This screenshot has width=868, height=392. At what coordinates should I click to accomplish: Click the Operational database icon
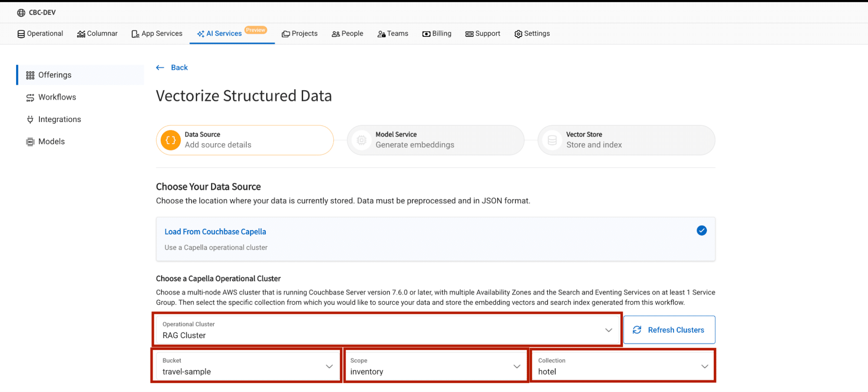click(x=21, y=34)
